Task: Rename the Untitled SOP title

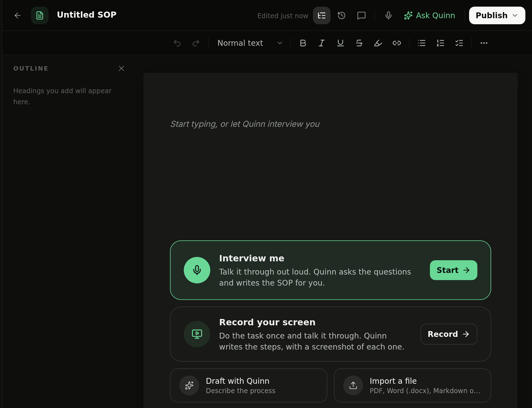Action: tap(87, 15)
